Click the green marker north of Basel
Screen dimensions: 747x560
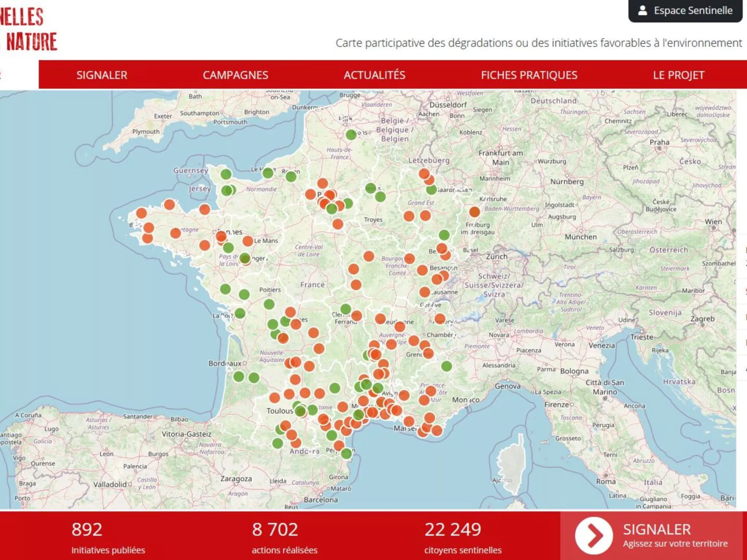(x=444, y=235)
